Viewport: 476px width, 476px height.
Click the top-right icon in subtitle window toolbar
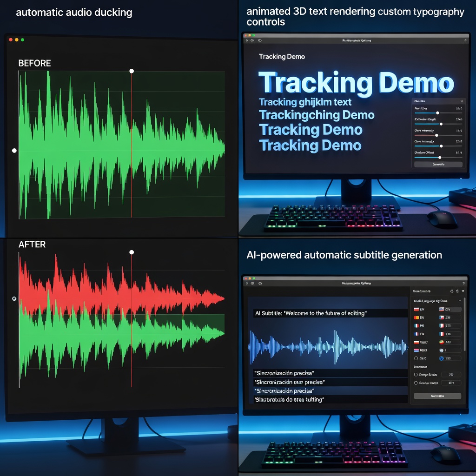point(463,283)
